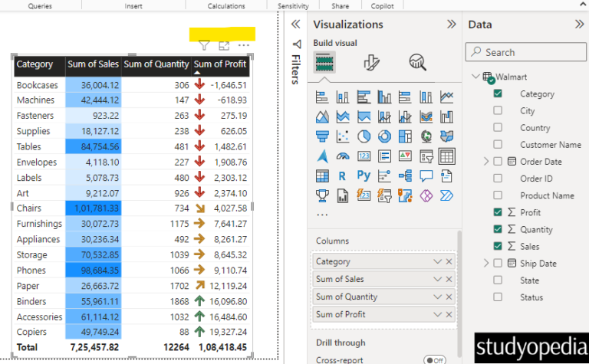
Task: Open dropdown for Sum of Profit field
Action: point(437,314)
